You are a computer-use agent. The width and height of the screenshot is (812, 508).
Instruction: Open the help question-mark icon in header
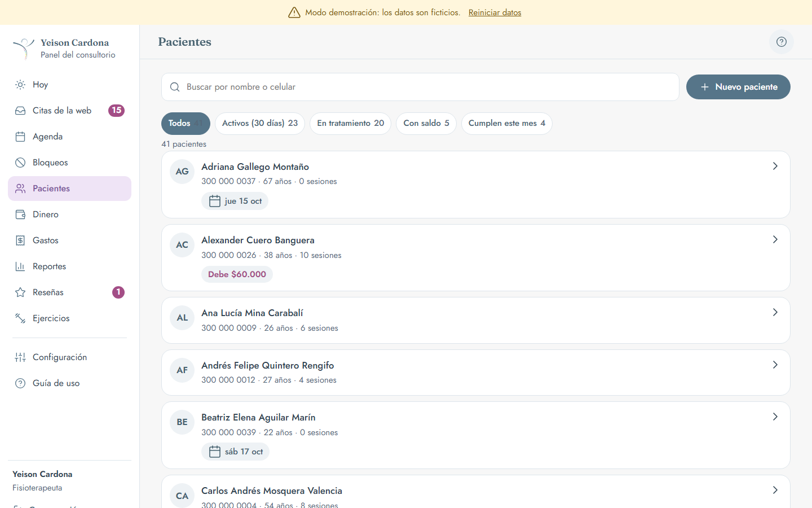(x=782, y=42)
